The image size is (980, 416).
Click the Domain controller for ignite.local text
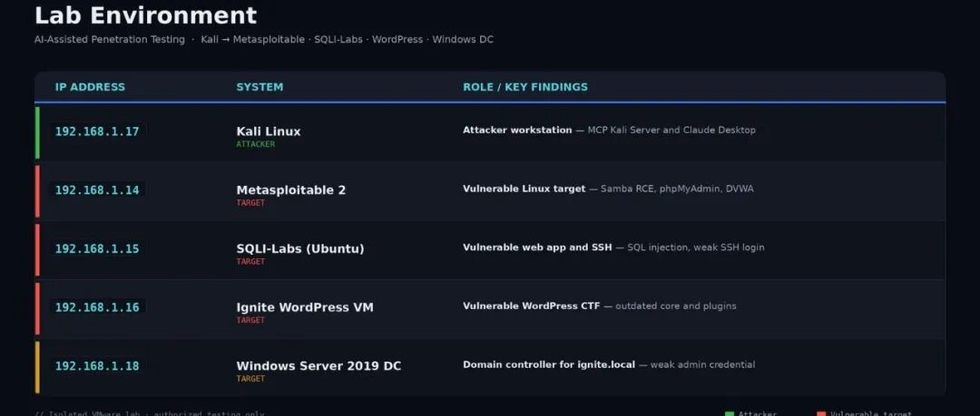coord(549,364)
